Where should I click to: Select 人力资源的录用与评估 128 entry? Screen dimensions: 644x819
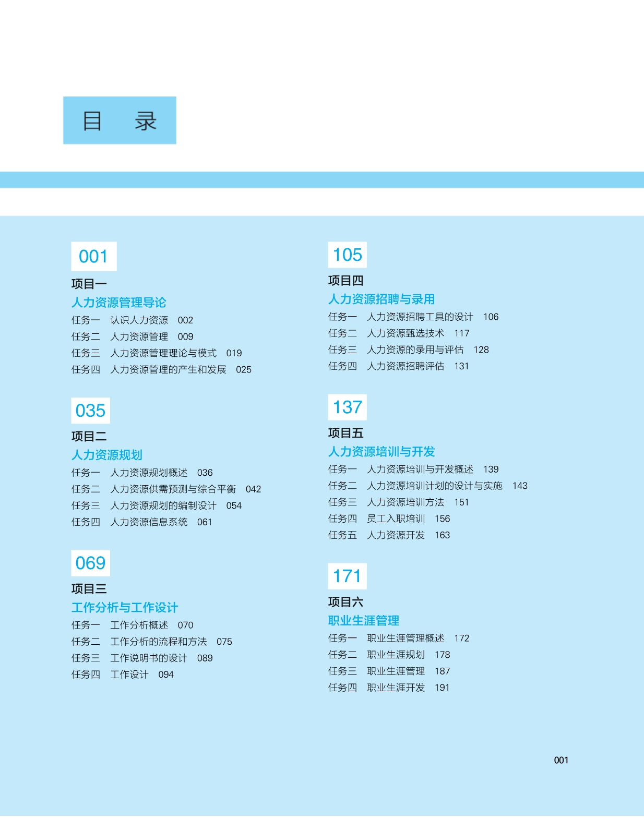[x=409, y=350]
